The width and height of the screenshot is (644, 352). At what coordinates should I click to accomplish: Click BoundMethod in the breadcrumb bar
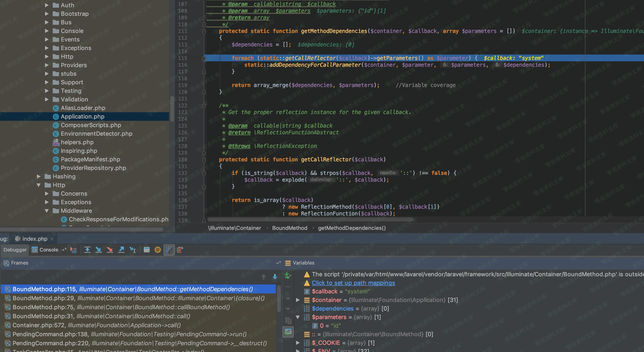[290, 228]
